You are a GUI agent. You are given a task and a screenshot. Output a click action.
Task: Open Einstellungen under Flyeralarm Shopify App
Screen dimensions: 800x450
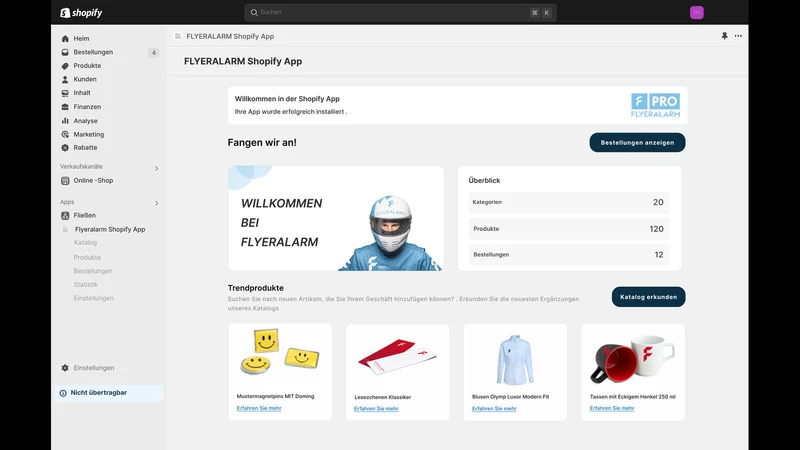coord(93,298)
